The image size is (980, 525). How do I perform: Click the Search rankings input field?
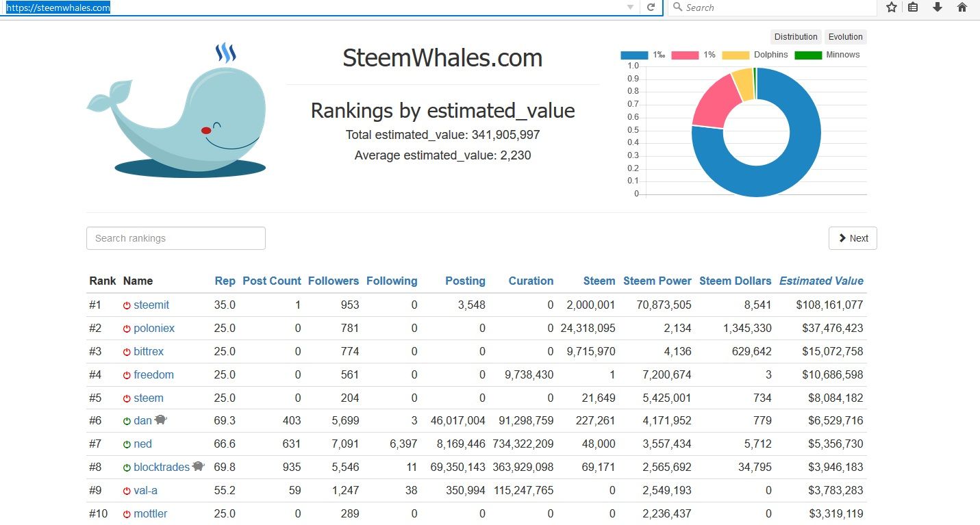coord(176,238)
